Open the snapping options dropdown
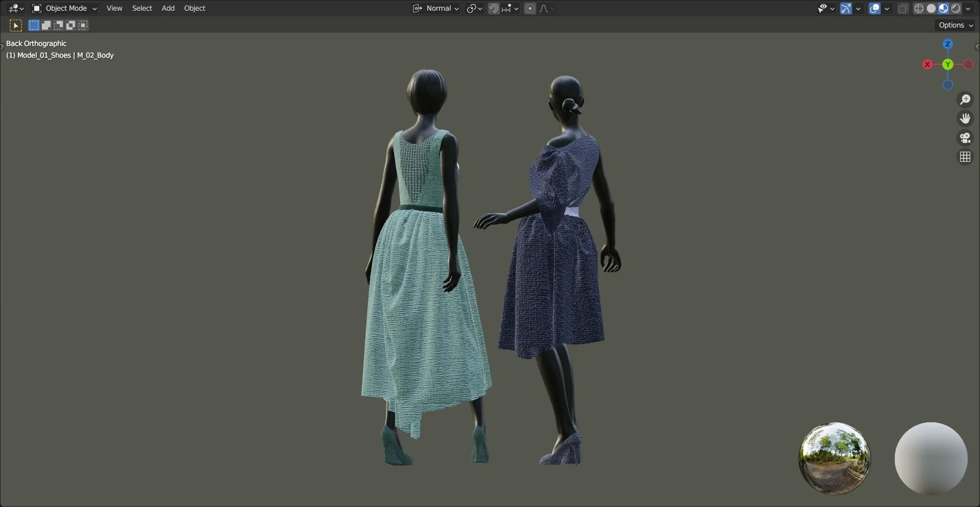The width and height of the screenshot is (980, 507). pyautogui.click(x=510, y=8)
